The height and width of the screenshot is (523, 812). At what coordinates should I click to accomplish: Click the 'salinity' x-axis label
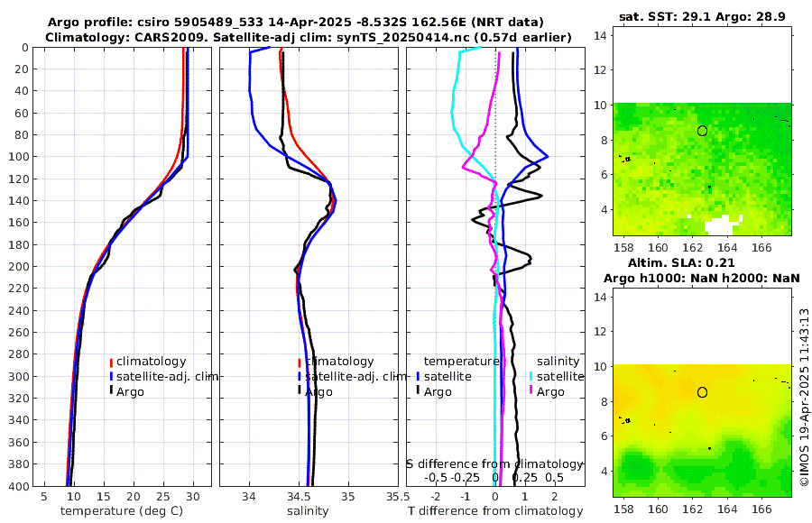coord(308,511)
